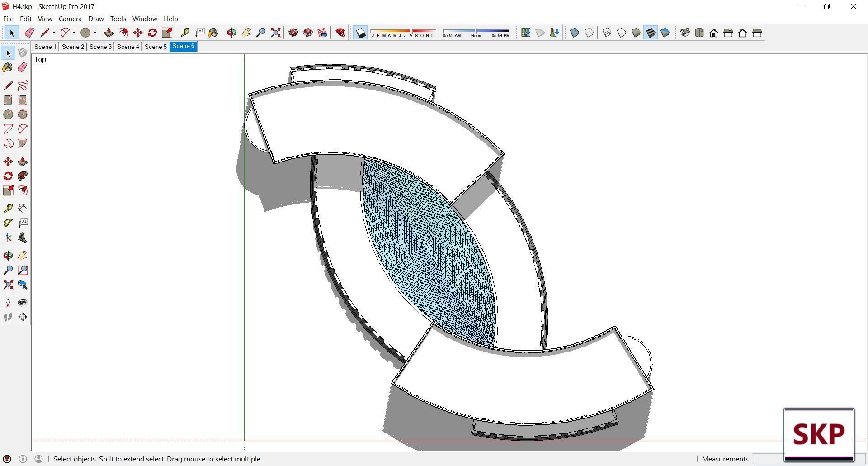Open the Window menu
The height and width of the screenshot is (466, 868).
click(x=145, y=19)
